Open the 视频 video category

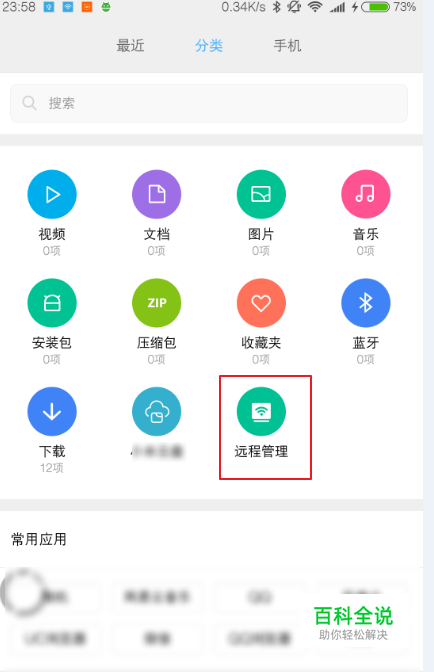(52, 195)
